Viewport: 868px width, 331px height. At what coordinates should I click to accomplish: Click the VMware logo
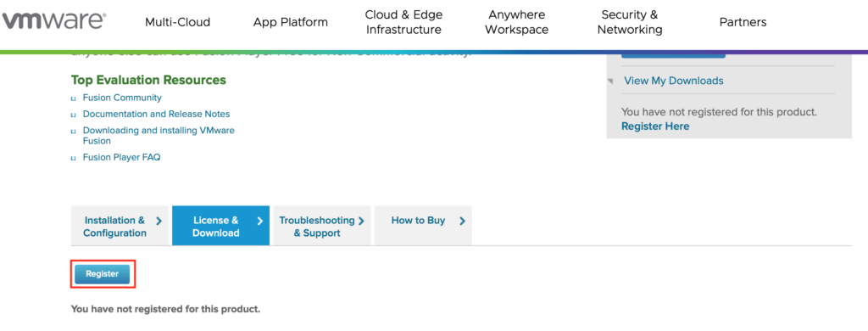click(53, 21)
